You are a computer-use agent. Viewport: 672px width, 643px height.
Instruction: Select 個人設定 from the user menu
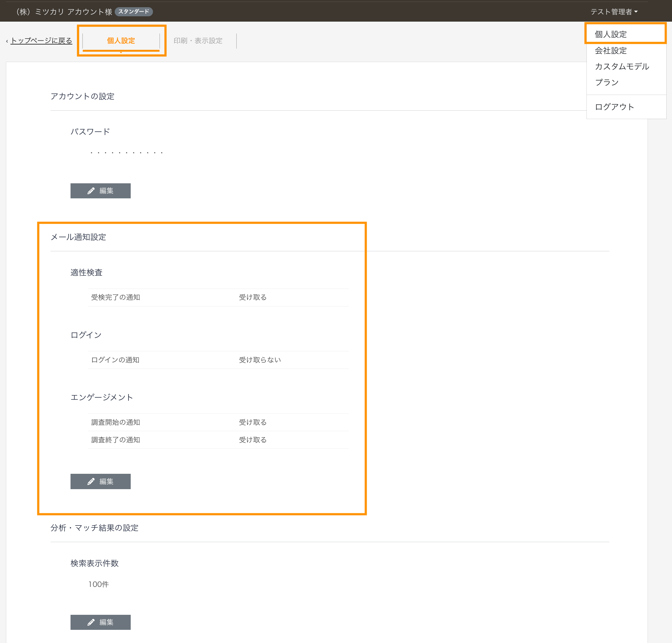tap(611, 34)
